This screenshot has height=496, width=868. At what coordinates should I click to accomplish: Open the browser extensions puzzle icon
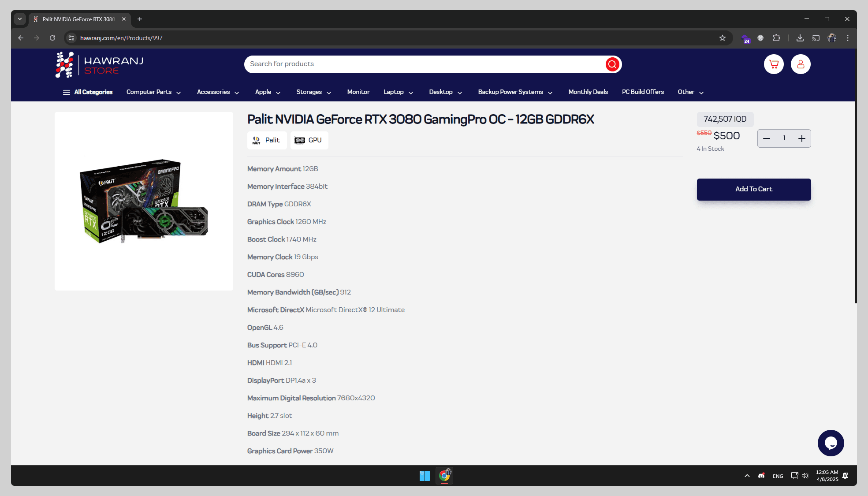pyautogui.click(x=777, y=38)
